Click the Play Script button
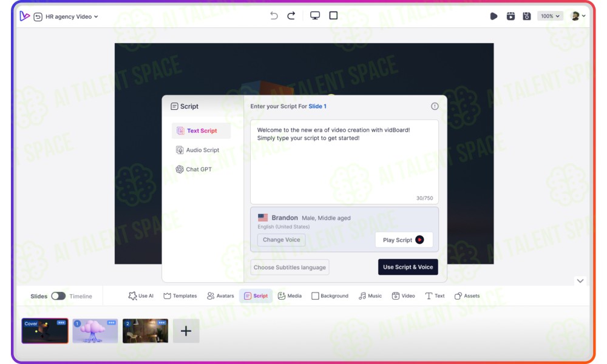 click(x=404, y=240)
